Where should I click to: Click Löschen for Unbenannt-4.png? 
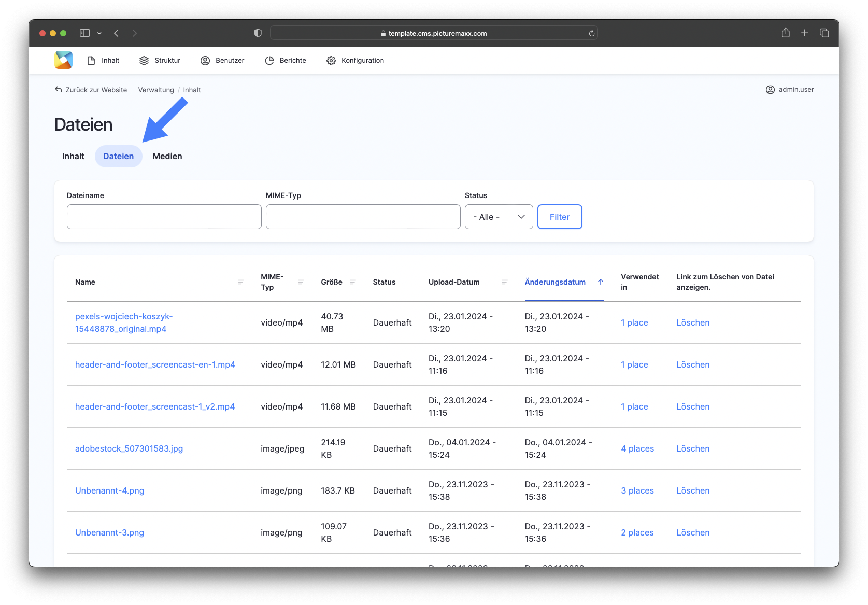[693, 490]
